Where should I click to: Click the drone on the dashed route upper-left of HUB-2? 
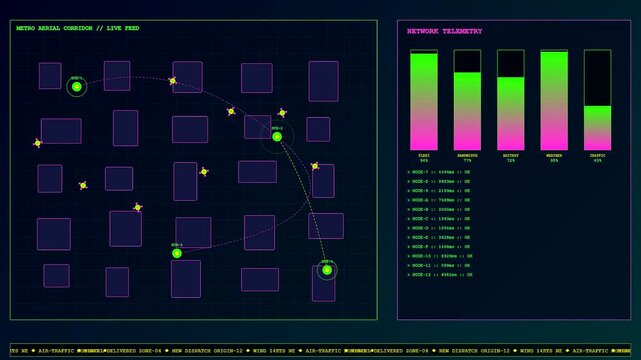(x=231, y=111)
